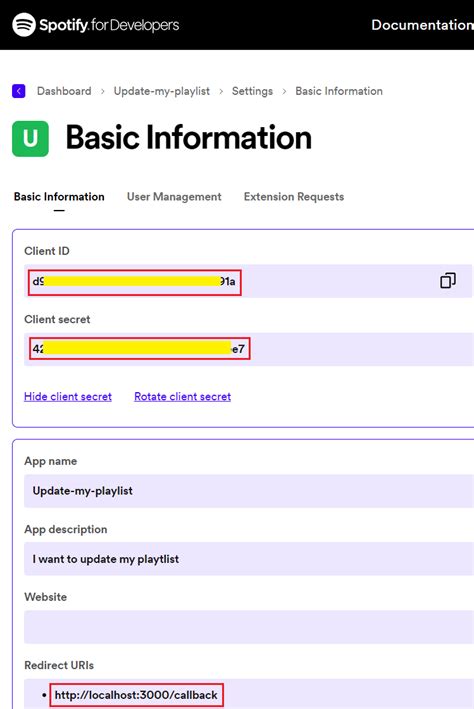This screenshot has height=709, width=474.
Task: Click the localhost callback redirect URI
Action: tap(136, 695)
